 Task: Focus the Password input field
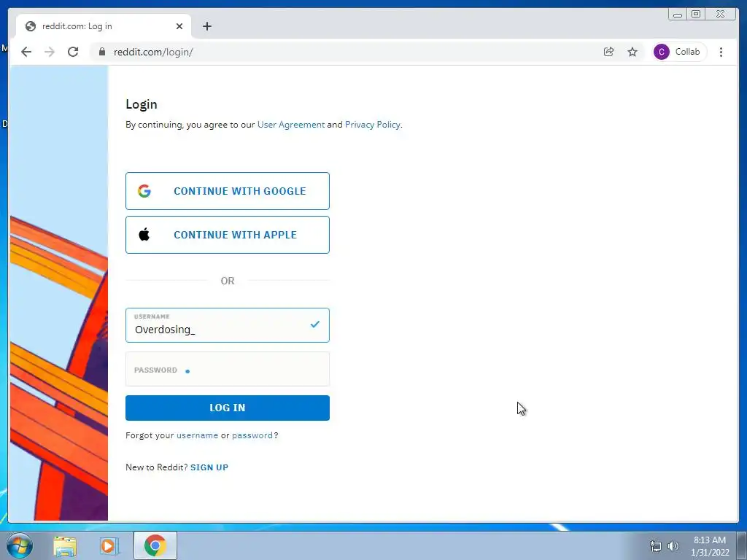[228, 369]
